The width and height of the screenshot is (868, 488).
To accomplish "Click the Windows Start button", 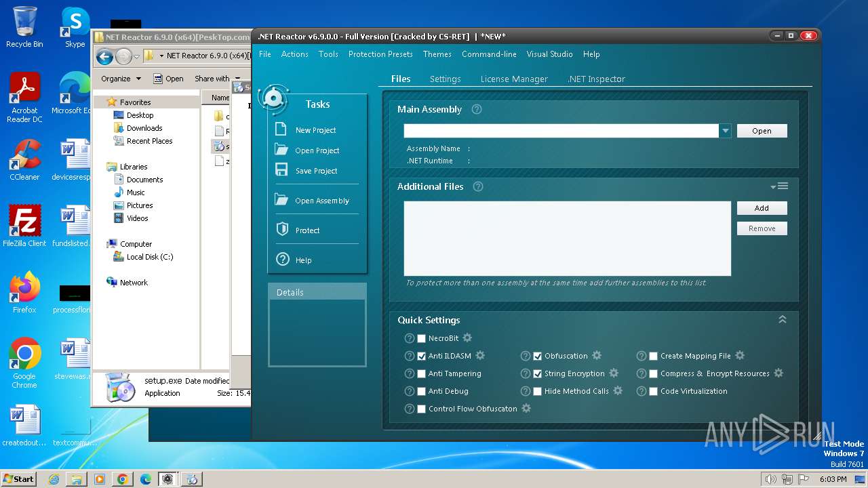I will coord(18,479).
